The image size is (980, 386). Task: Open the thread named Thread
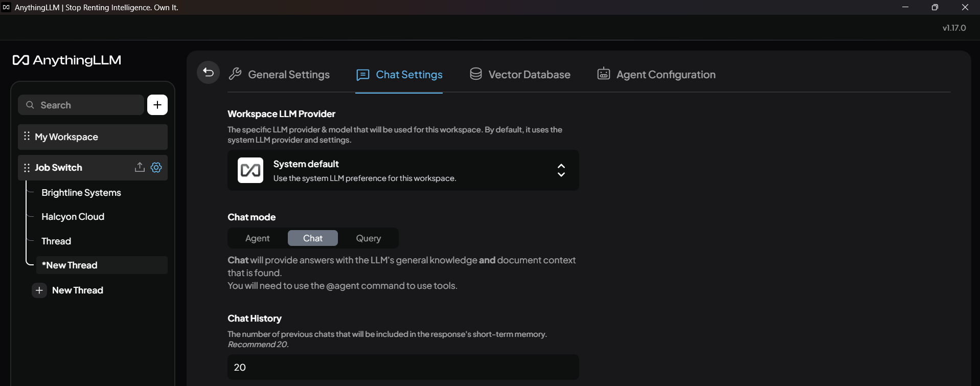(56, 241)
